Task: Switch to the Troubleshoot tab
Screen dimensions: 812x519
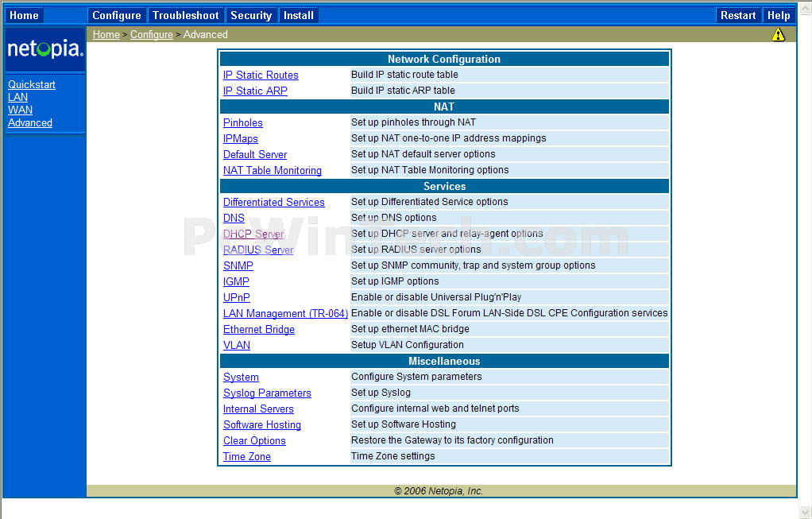Action: [x=186, y=16]
